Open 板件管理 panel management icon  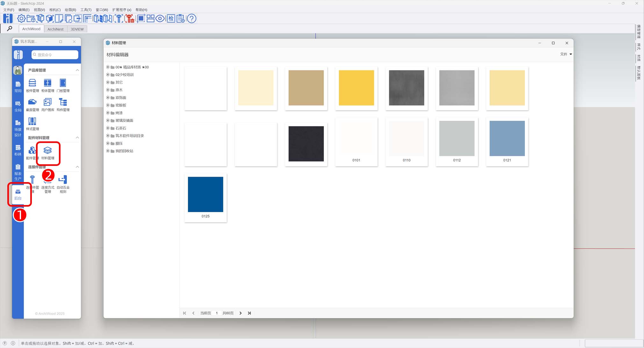tap(32, 83)
